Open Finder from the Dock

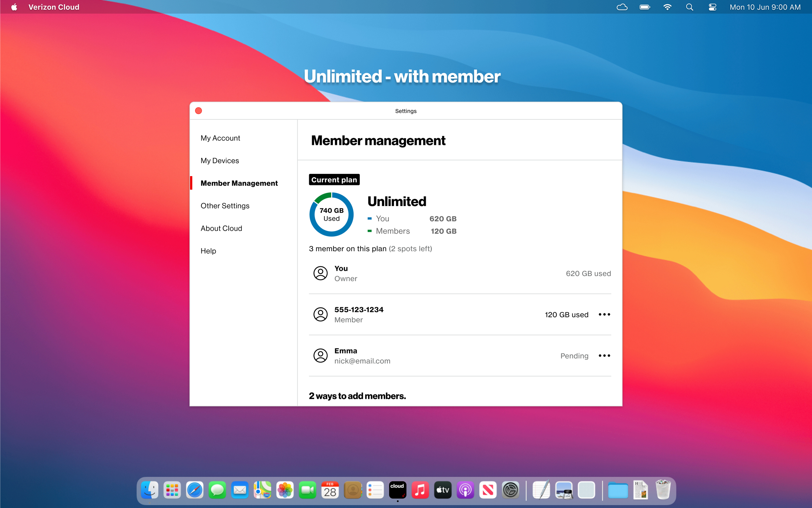point(149,490)
